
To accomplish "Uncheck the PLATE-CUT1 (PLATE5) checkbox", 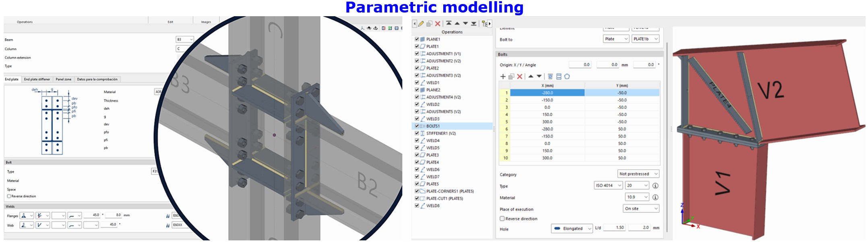I will click(x=417, y=198).
